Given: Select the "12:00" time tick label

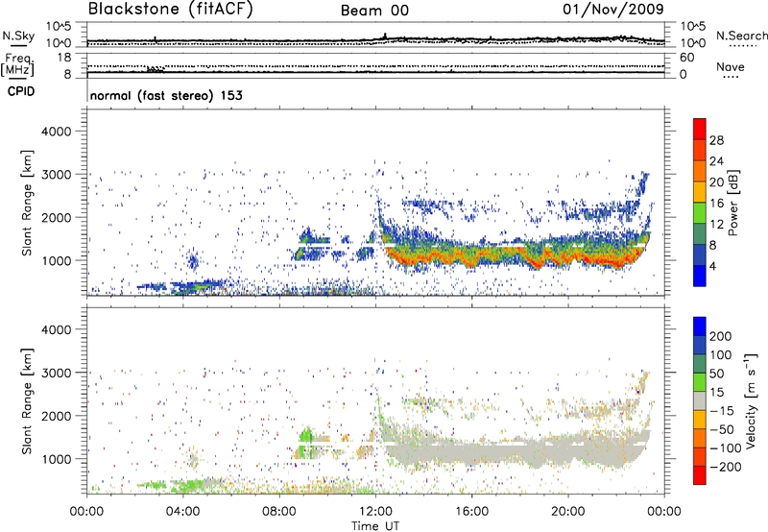Looking at the screenshot, I should pyautogui.click(x=375, y=512).
